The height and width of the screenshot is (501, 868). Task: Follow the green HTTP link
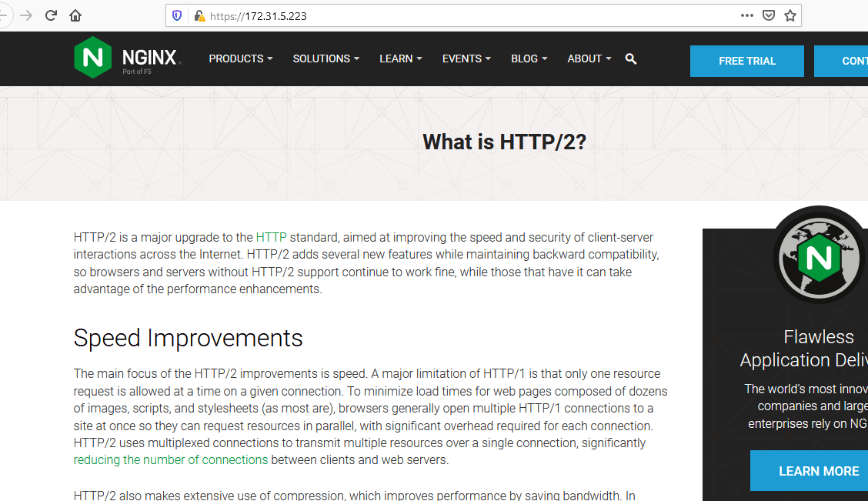click(271, 237)
